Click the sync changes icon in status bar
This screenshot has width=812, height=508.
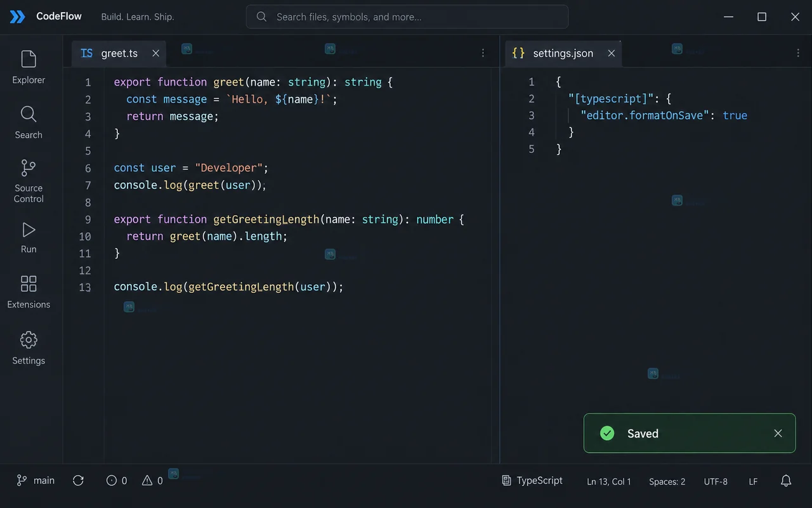pyautogui.click(x=78, y=481)
